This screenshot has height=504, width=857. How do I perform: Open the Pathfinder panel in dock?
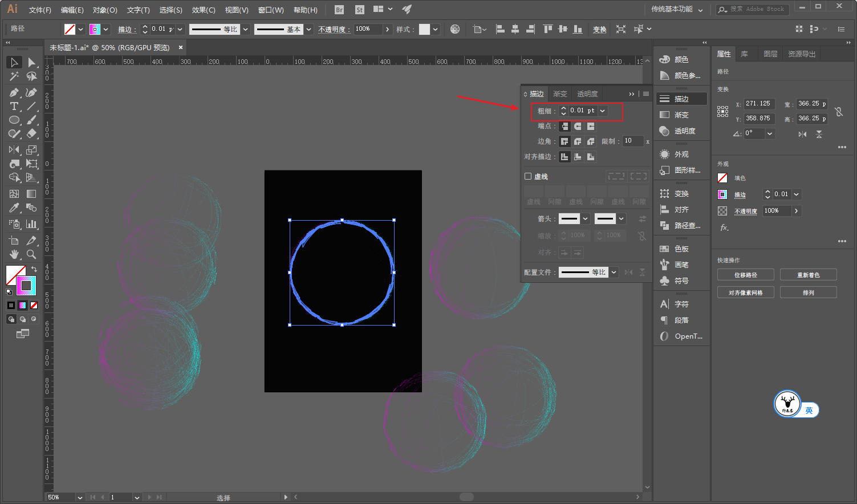click(681, 226)
